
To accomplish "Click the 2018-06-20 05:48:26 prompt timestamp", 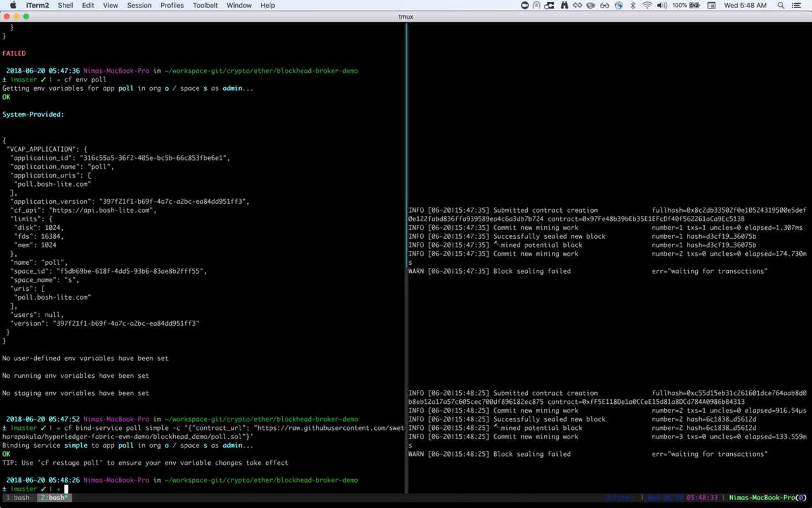I will click(43, 480).
